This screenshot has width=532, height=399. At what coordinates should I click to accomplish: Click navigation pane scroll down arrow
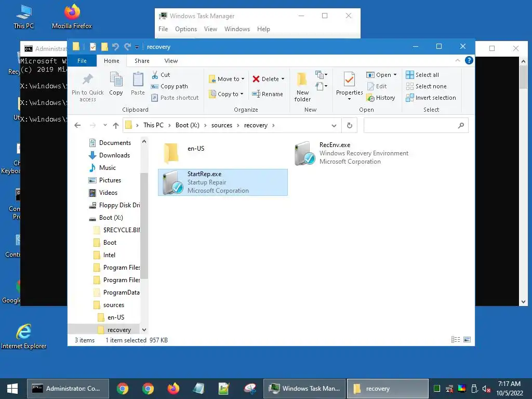144,330
